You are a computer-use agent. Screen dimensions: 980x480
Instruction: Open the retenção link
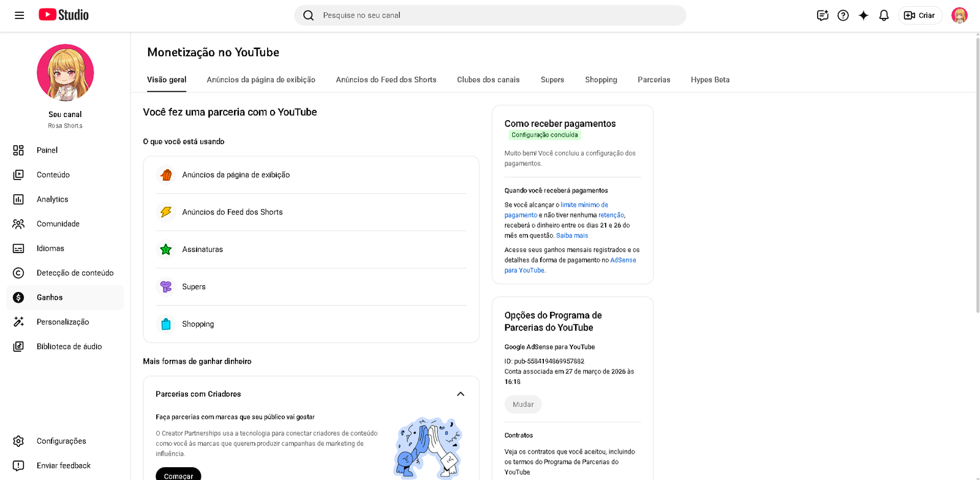[611, 215]
